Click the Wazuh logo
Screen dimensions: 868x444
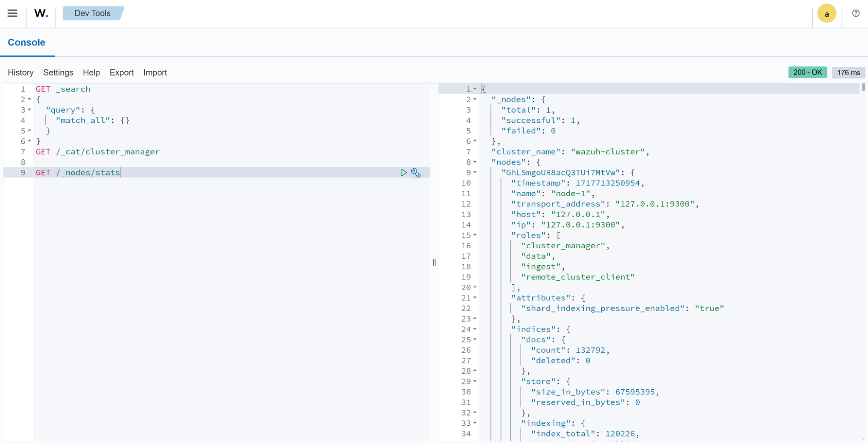point(40,13)
